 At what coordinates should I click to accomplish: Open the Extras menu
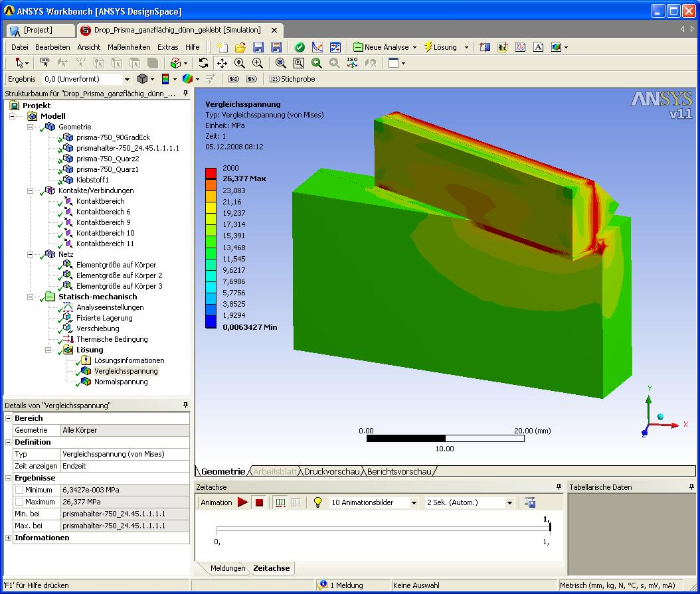[168, 47]
